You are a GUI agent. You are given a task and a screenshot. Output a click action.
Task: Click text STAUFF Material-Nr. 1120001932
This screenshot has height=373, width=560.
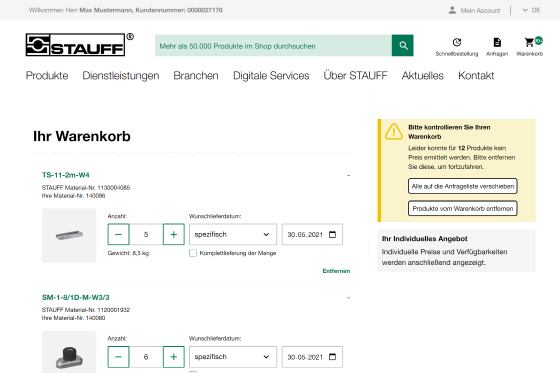pos(86,310)
